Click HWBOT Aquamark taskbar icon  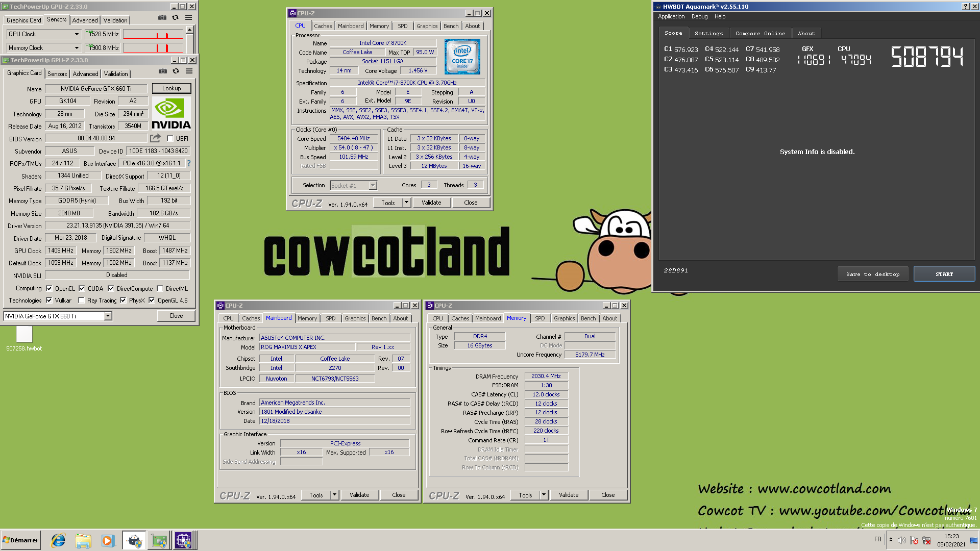click(x=134, y=540)
